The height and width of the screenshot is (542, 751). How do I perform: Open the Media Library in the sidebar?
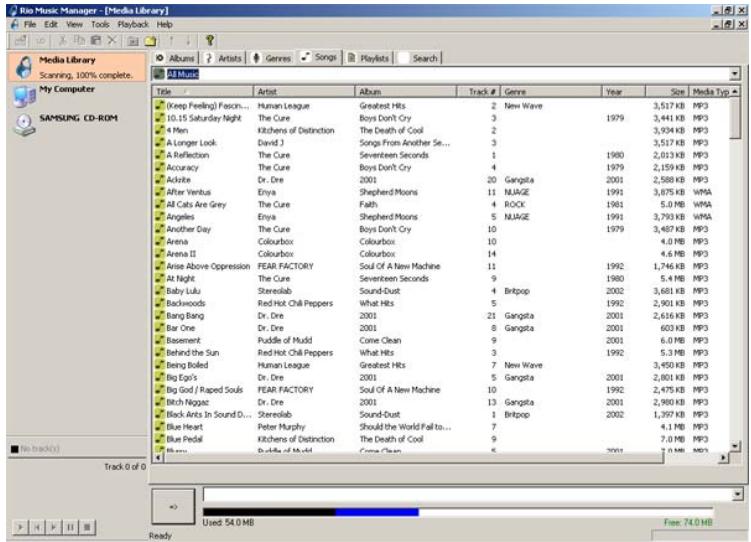(66, 60)
